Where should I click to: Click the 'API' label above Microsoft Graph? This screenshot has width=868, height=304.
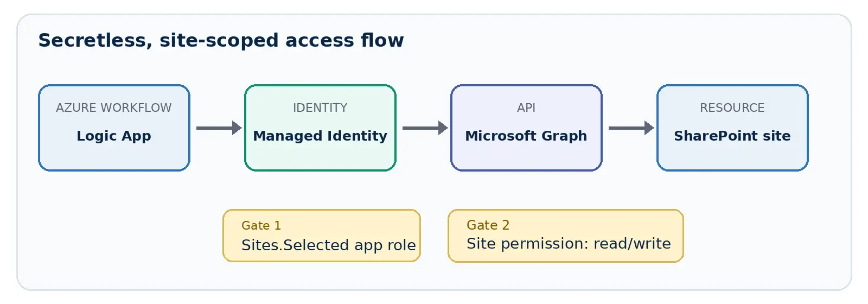pyautogui.click(x=526, y=107)
